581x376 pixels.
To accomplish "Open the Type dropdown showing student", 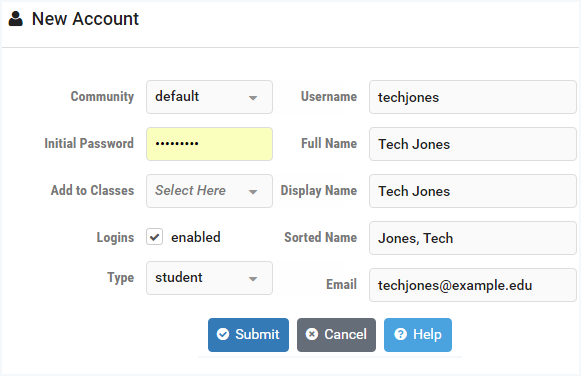I will (x=209, y=278).
